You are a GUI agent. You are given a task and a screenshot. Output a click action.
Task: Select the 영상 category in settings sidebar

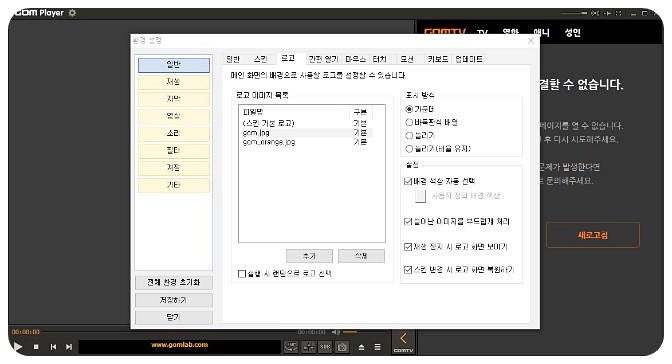pos(174,116)
